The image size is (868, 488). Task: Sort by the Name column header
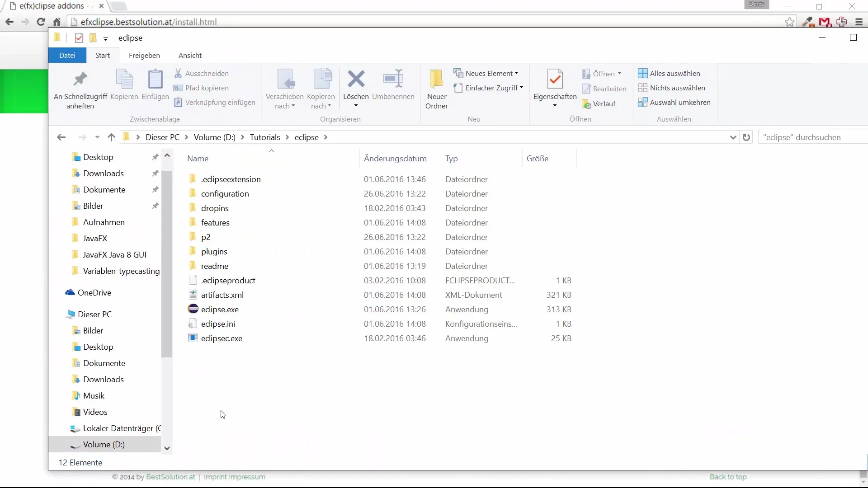pyautogui.click(x=198, y=158)
